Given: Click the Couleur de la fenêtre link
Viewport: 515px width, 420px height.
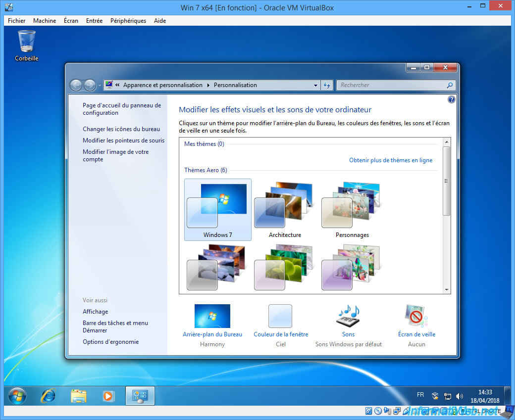Looking at the screenshot, I should click(x=281, y=334).
